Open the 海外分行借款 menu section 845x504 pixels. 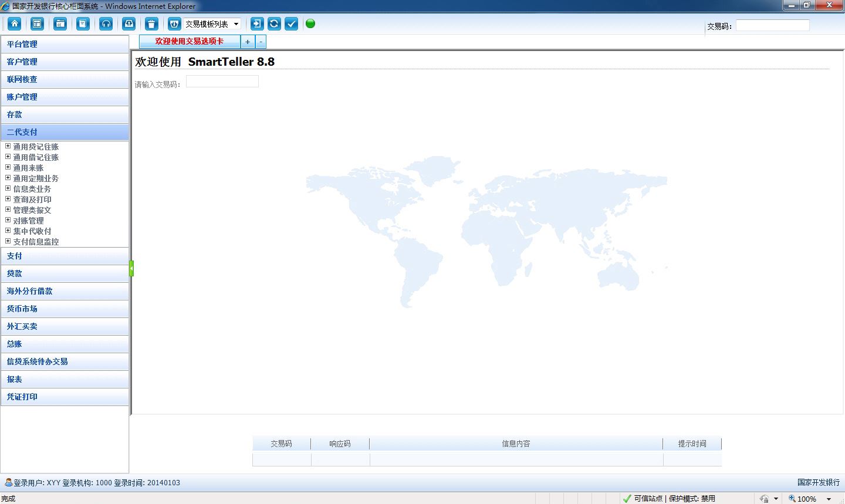(65, 291)
